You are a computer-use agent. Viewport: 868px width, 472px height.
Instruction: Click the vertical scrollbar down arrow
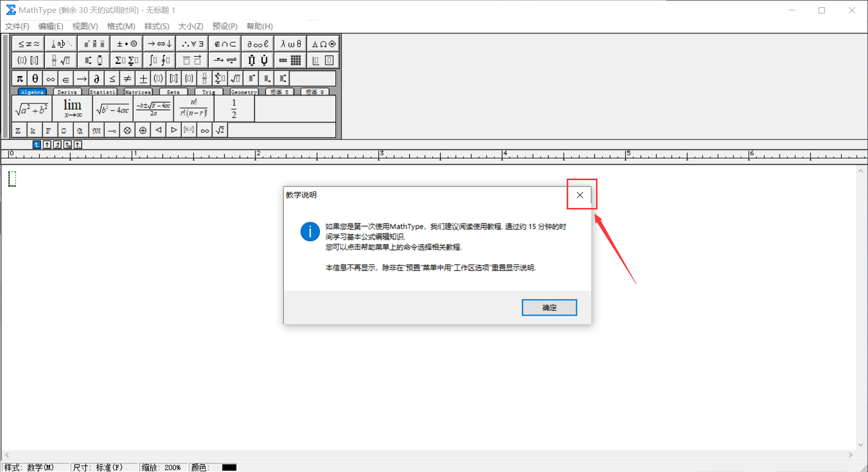(860, 445)
